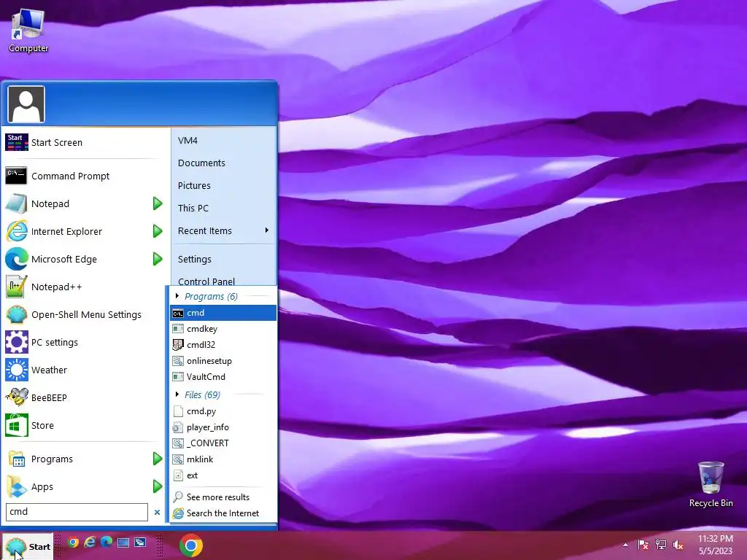The height and width of the screenshot is (560, 747).
Task: Open player_info file result
Action: (223, 427)
